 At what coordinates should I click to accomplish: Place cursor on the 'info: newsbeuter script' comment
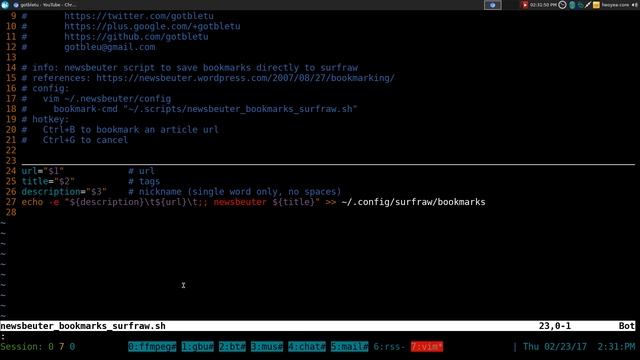(190, 68)
